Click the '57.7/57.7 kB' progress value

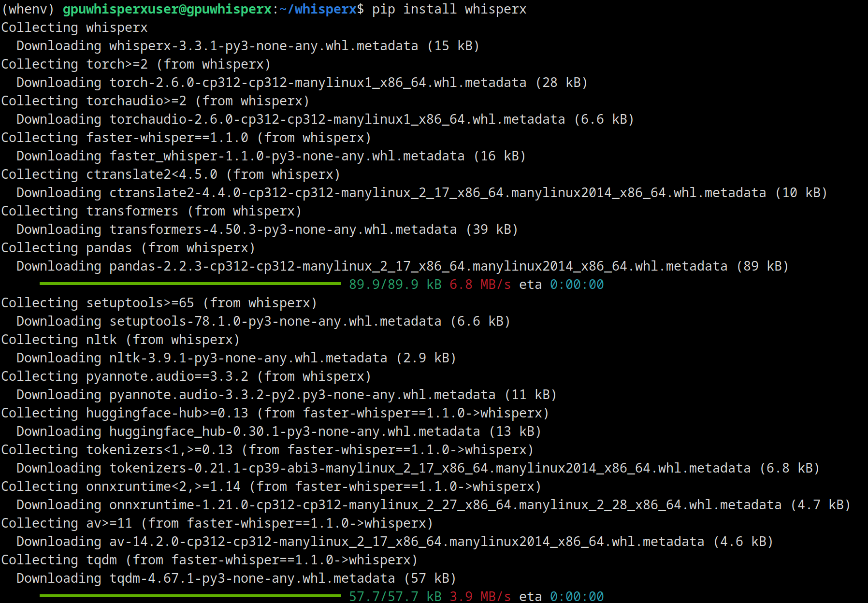point(395,596)
